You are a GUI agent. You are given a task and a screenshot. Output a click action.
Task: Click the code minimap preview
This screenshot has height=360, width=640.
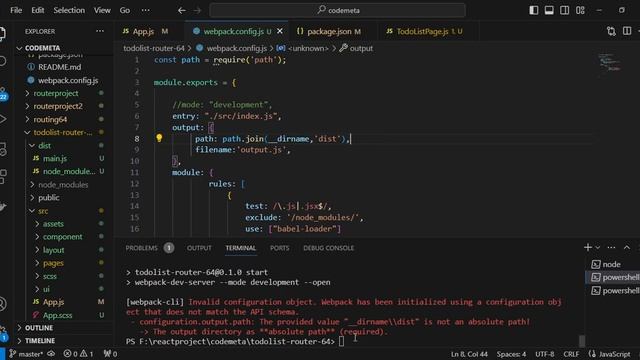coord(610,62)
